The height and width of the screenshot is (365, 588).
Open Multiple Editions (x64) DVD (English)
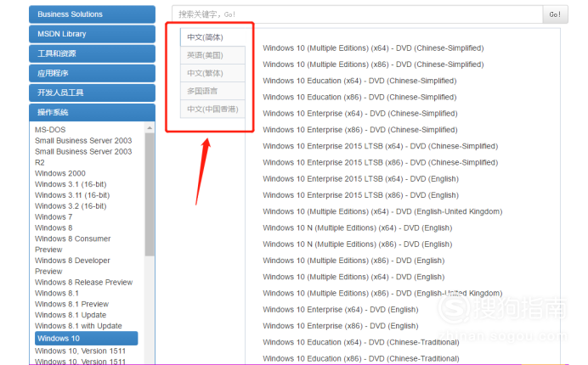353,277
